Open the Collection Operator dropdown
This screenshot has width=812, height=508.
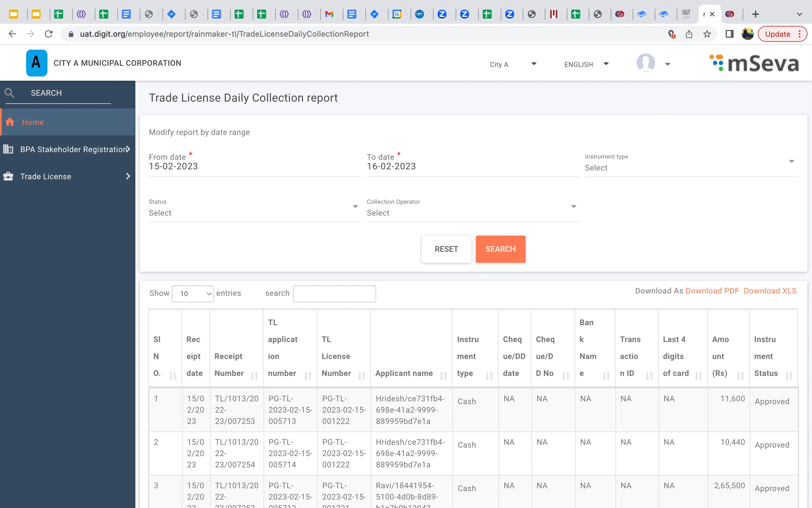coord(472,212)
